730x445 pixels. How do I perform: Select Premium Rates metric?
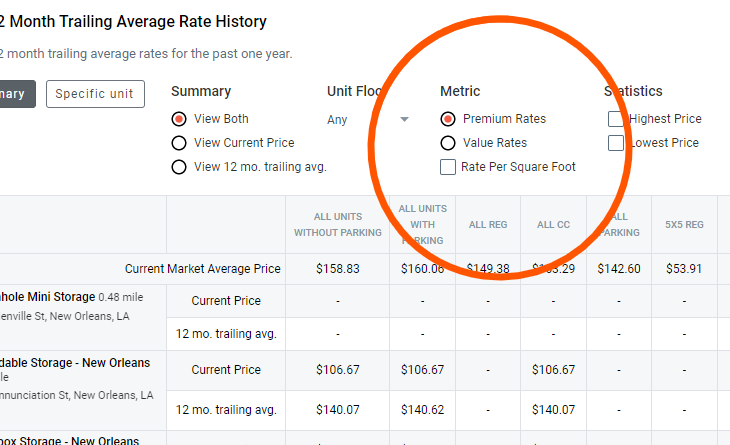(448, 119)
